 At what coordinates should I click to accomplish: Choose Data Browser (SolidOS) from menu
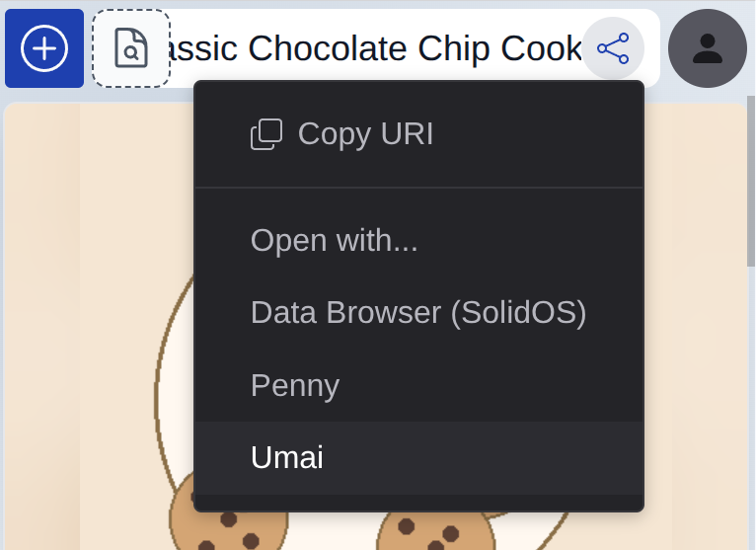coord(418,313)
